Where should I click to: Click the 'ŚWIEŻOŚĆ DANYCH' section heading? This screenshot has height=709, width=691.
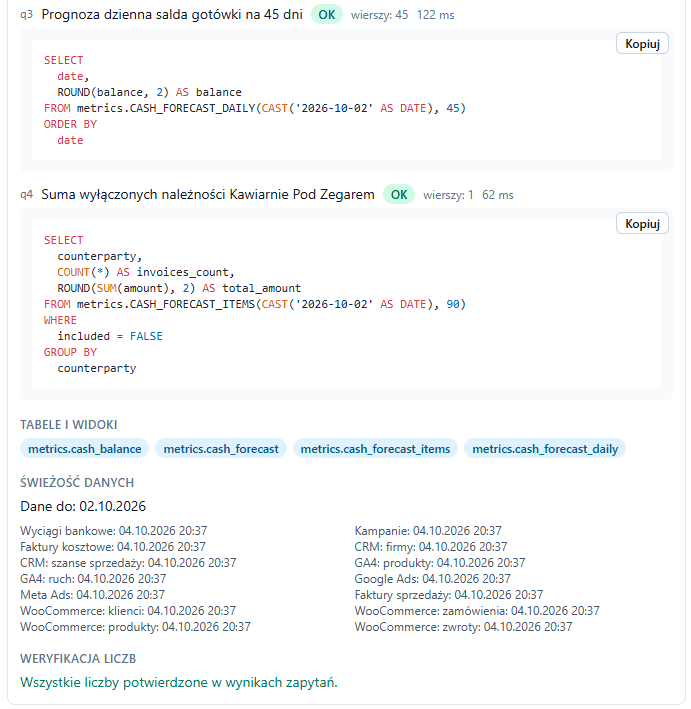[x=77, y=482]
